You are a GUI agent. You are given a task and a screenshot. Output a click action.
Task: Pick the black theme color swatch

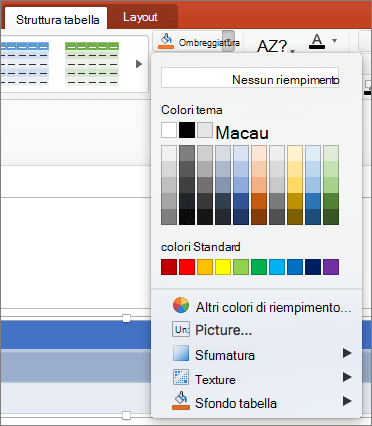click(x=187, y=130)
